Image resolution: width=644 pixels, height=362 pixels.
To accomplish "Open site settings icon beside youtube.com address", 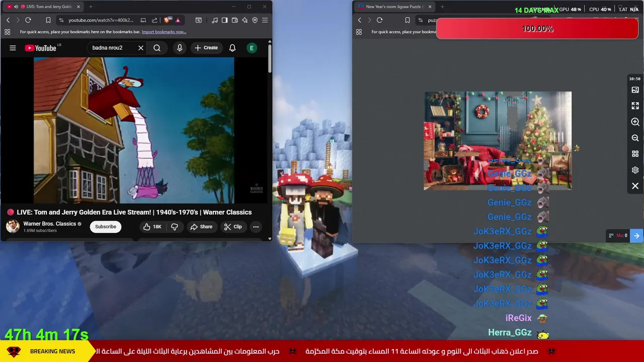I will click(x=61, y=20).
